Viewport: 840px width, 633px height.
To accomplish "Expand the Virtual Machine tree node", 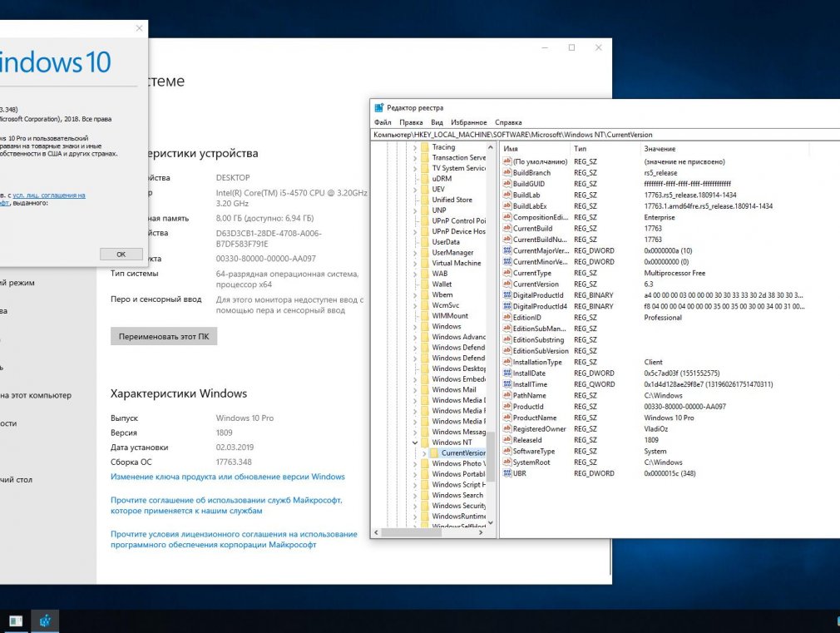I will (415, 263).
